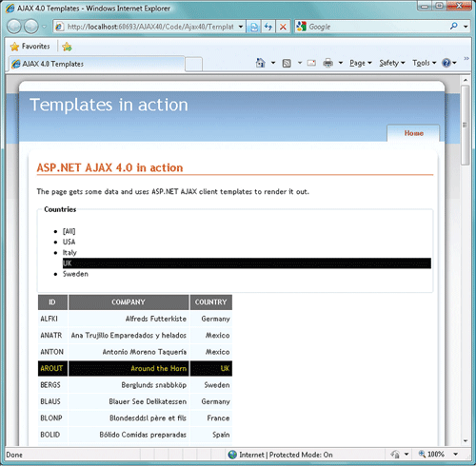
Task: Select Italy in Countries list
Action: pos(69,253)
